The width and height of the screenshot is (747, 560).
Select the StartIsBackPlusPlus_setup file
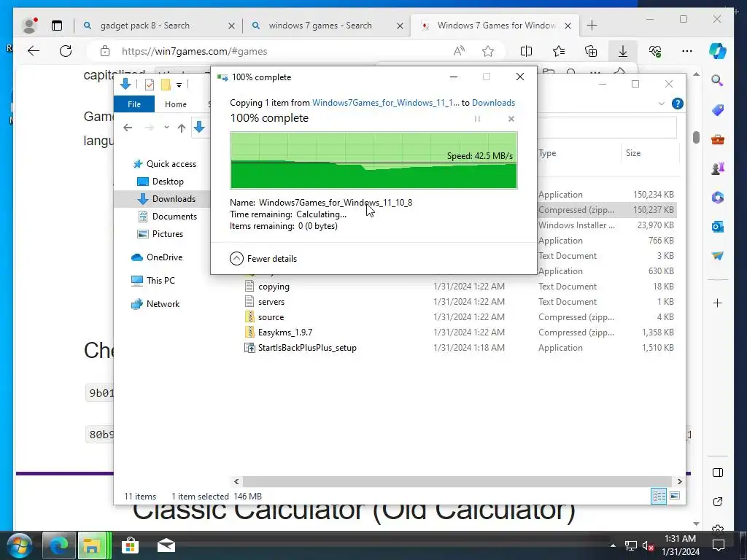coord(307,348)
